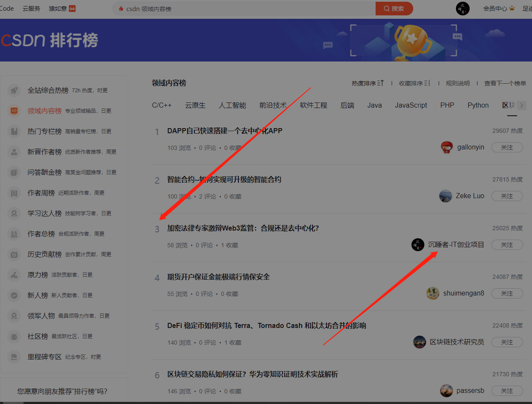The height and width of the screenshot is (404, 532).
Task: Click author name gallonyin
Action: 471,147
